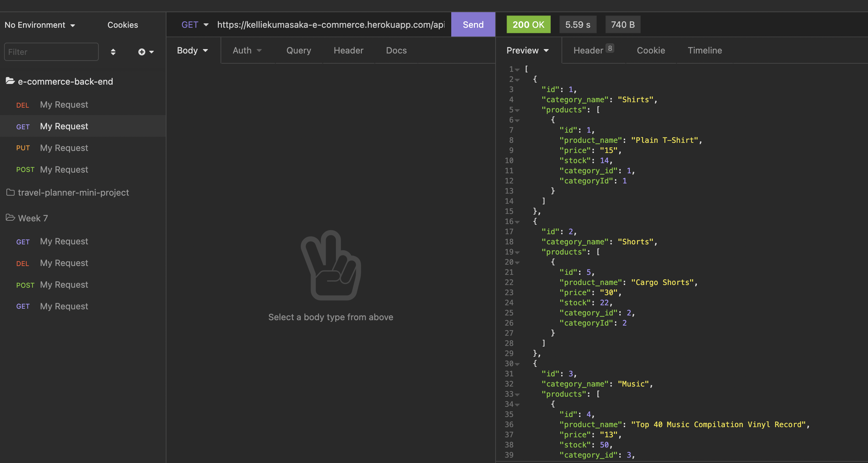Switch to the Timeline tab
Screen dimensions: 868x463
coord(705,50)
